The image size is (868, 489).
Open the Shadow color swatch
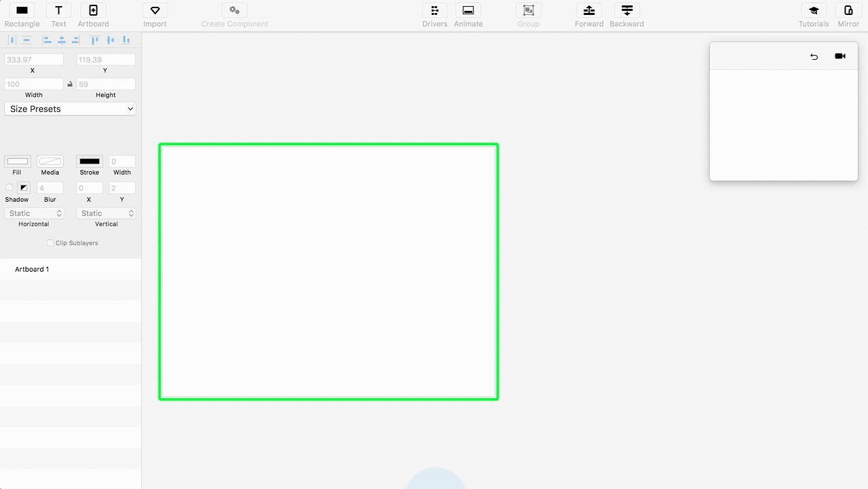pyautogui.click(x=23, y=187)
